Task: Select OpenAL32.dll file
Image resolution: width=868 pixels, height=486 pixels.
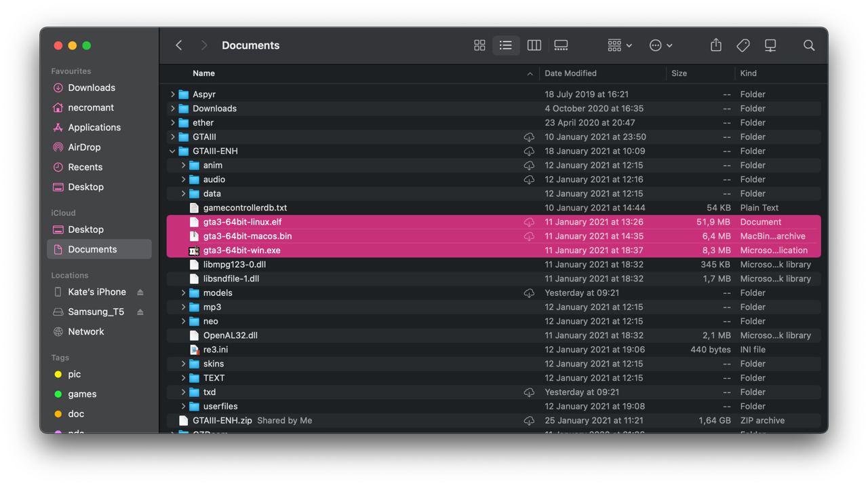Action: (x=494, y=335)
